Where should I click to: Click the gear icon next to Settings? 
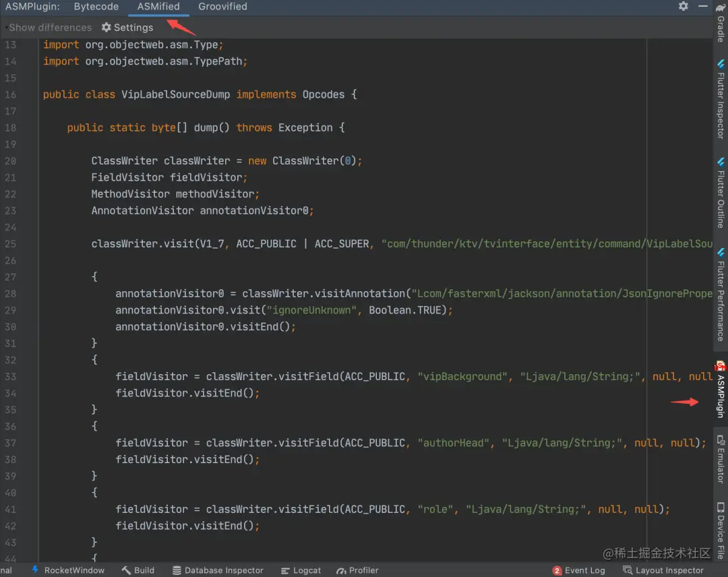click(x=107, y=28)
